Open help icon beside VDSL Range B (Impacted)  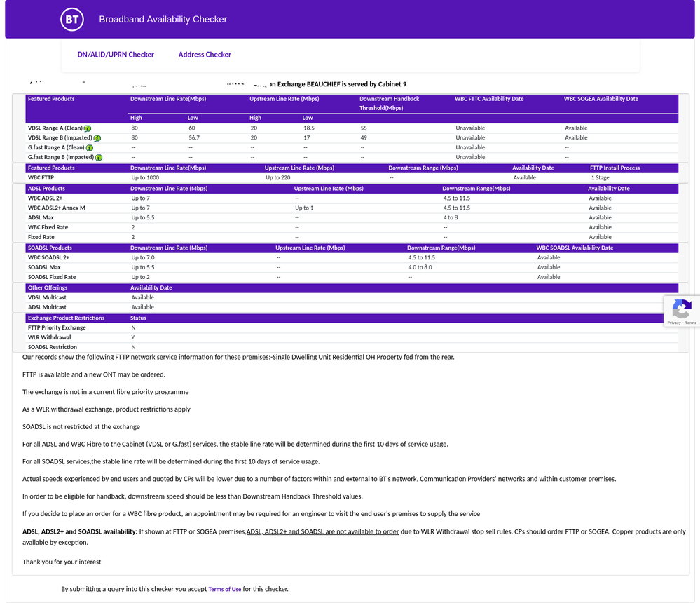pyautogui.click(x=97, y=138)
